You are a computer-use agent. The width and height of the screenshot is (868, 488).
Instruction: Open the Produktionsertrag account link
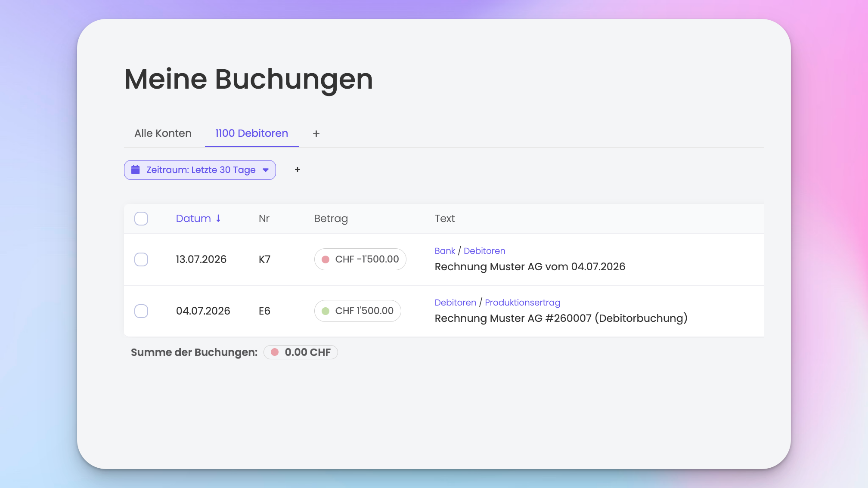tap(523, 303)
